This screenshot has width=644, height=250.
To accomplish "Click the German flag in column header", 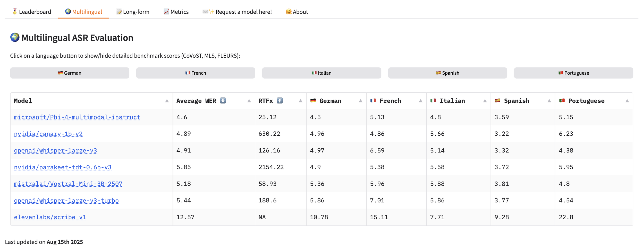I will [313, 101].
